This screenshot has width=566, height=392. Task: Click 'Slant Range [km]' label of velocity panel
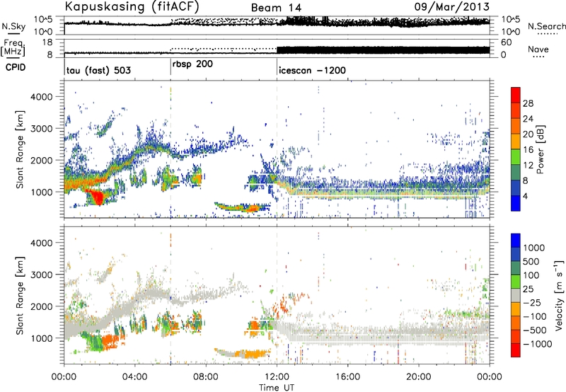pos(20,295)
